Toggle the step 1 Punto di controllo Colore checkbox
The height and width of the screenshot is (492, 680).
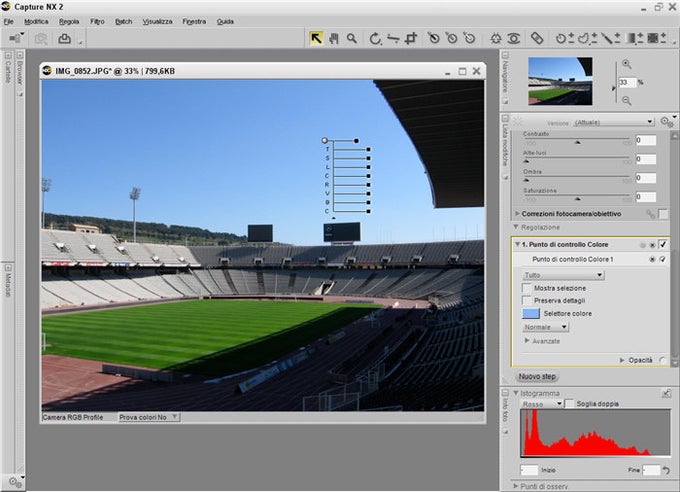click(x=663, y=245)
